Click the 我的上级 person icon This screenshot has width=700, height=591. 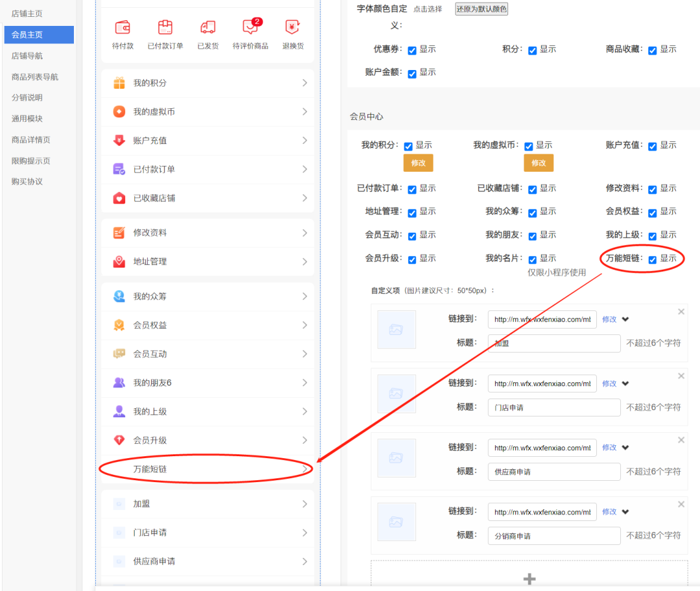(x=119, y=411)
